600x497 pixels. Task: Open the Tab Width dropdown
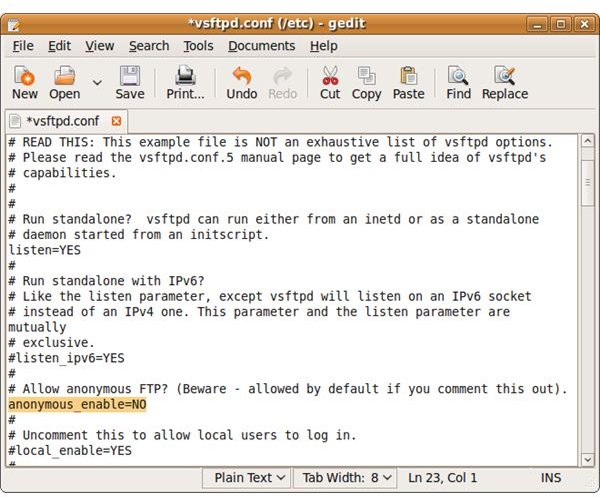(345, 478)
